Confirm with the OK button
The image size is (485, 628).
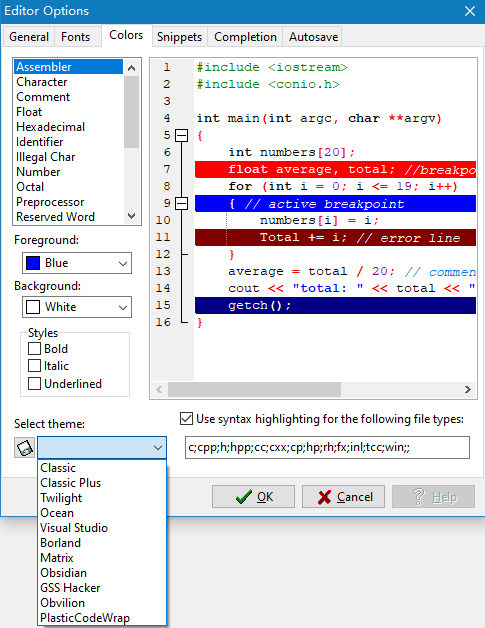253,497
